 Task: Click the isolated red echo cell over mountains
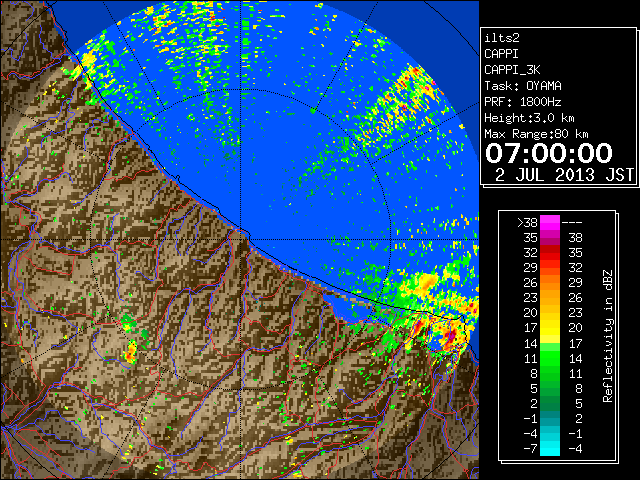pyautogui.click(x=131, y=353)
